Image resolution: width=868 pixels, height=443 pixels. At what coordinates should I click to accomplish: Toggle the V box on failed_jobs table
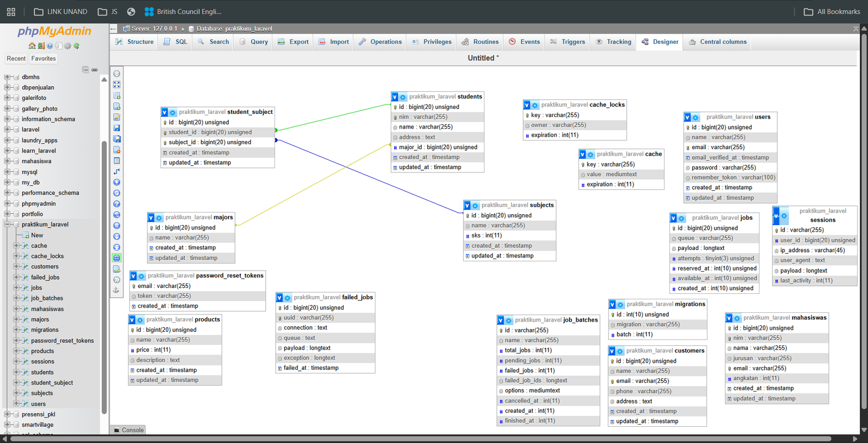coord(279,298)
